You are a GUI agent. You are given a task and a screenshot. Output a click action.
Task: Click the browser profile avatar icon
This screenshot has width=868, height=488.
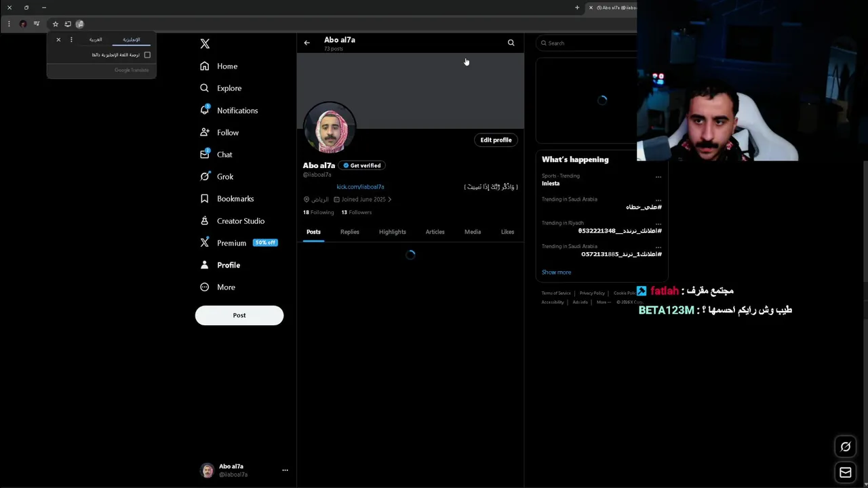point(23,24)
